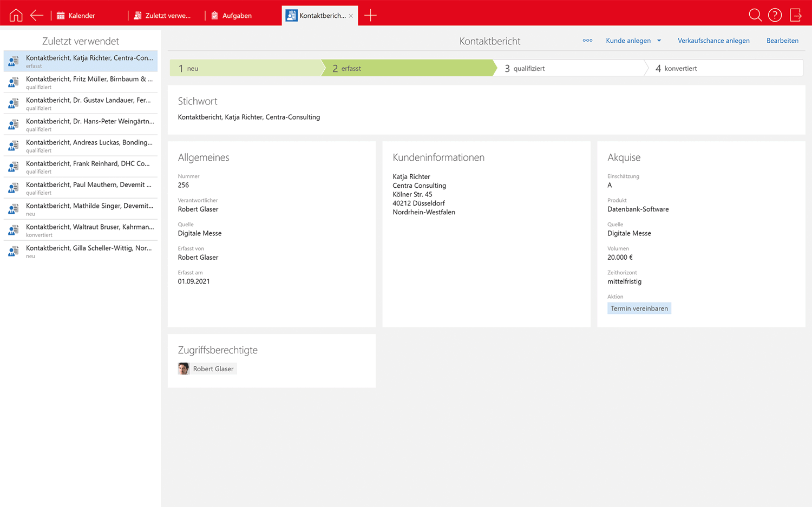Click the logout exit icon

click(x=796, y=15)
